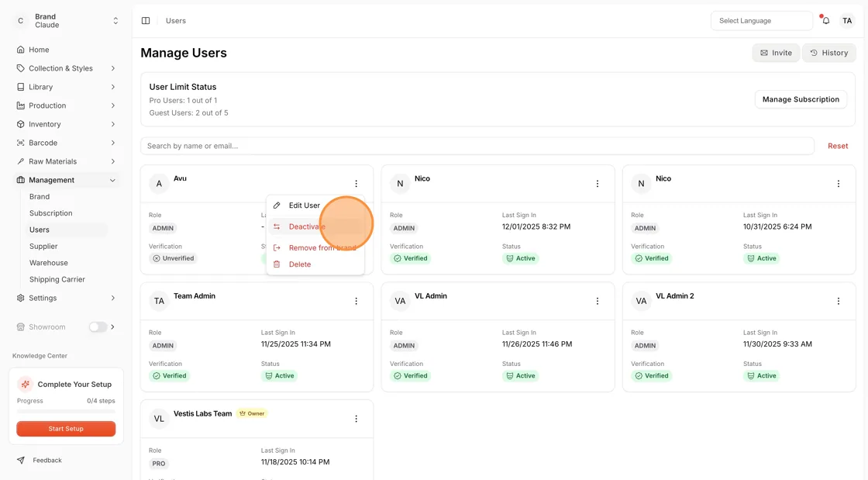Viewport: 868px width, 480px height.
Task: Focus the search by name or email field
Action: (477, 146)
